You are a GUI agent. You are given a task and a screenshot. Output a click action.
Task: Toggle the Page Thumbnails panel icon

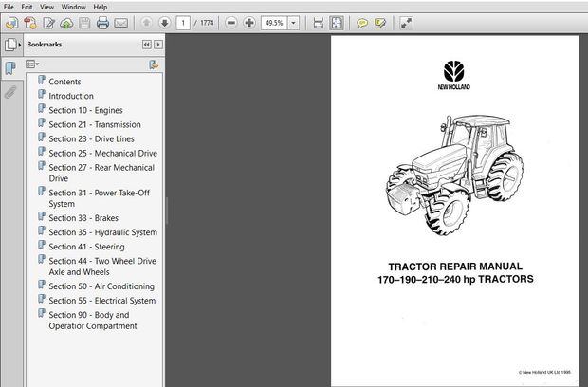pos(10,45)
